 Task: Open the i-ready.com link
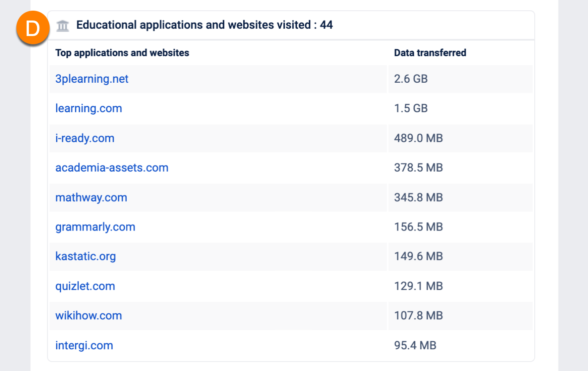coord(85,138)
